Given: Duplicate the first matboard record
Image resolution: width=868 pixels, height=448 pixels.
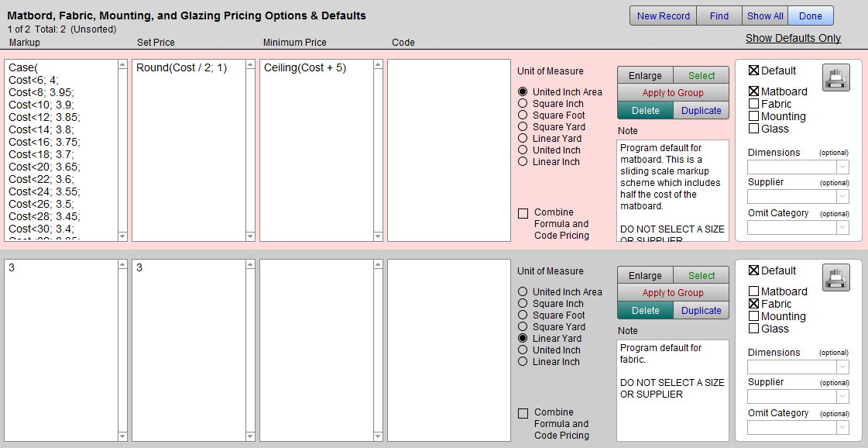Looking at the screenshot, I should [701, 111].
